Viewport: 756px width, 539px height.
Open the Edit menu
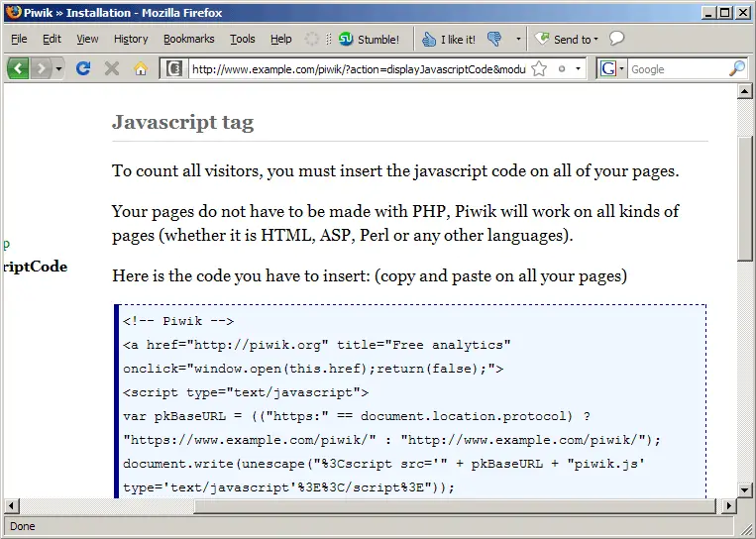click(x=52, y=39)
